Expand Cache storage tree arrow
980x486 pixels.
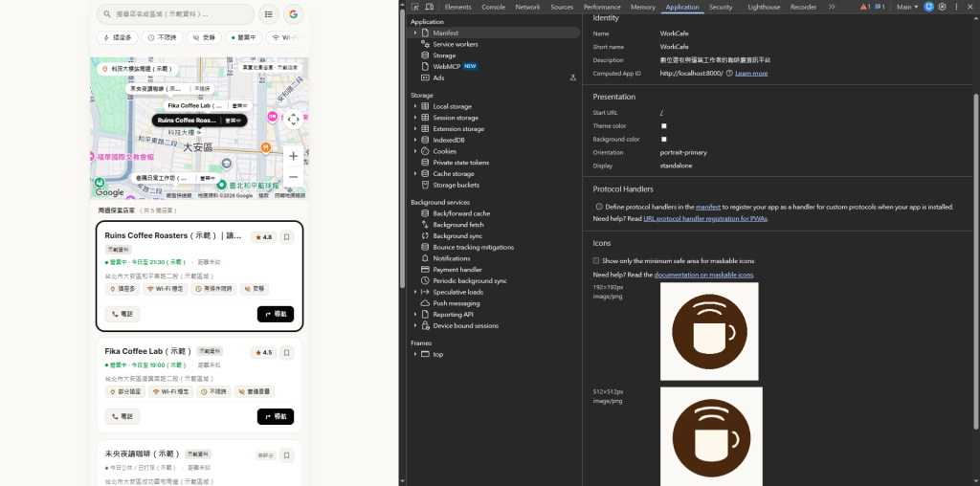pos(415,174)
